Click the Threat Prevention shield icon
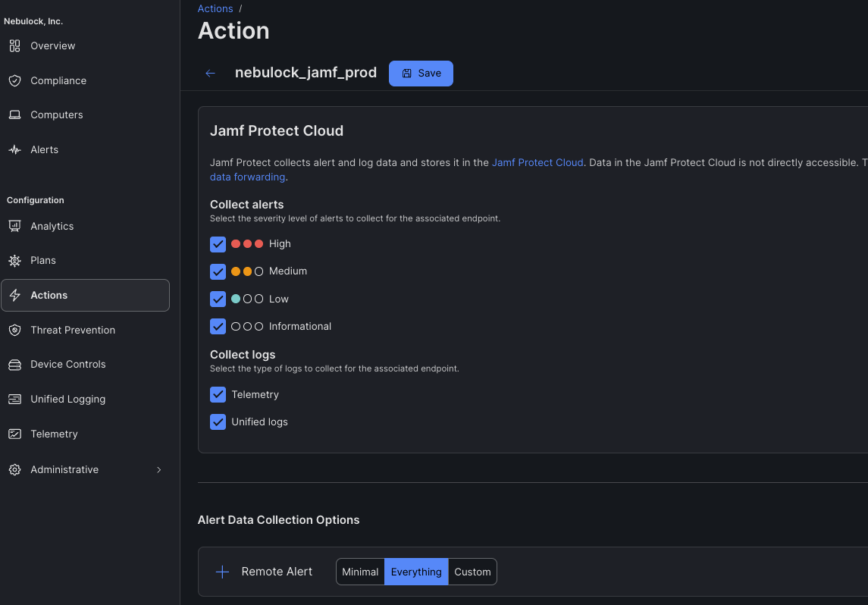The height and width of the screenshot is (605, 868). click(x=15, y=331)
